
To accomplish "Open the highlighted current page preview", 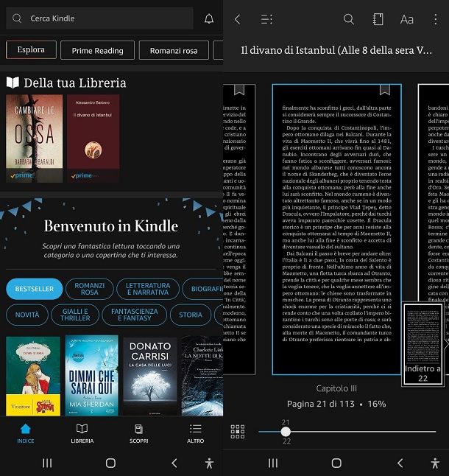I will (x=337, y=229).
